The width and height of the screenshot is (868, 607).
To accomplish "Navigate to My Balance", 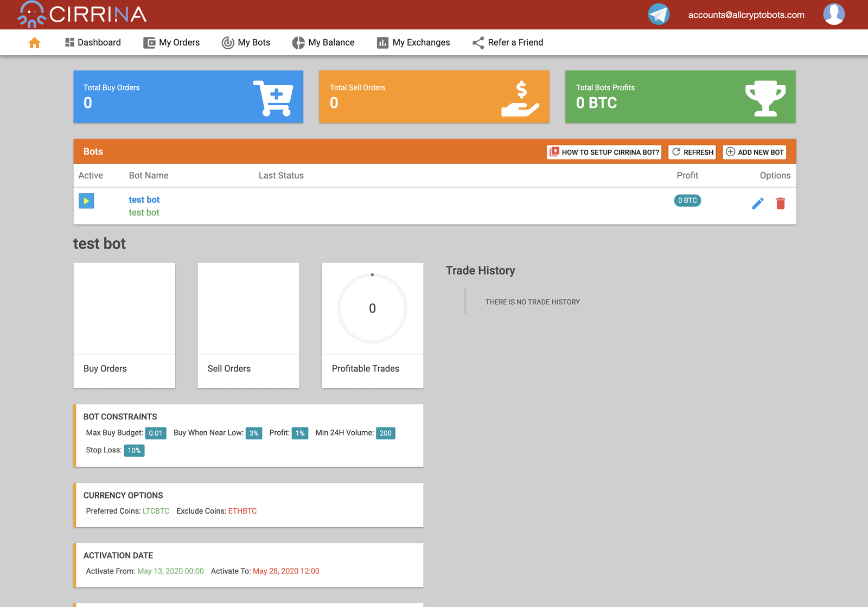I will coord(323,42).
